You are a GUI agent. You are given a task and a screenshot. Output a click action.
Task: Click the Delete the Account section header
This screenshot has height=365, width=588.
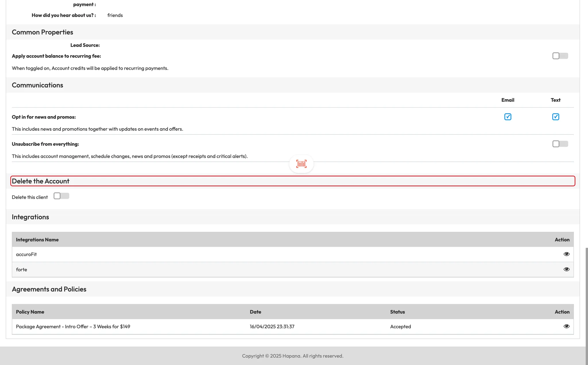(x=40, y=181)
